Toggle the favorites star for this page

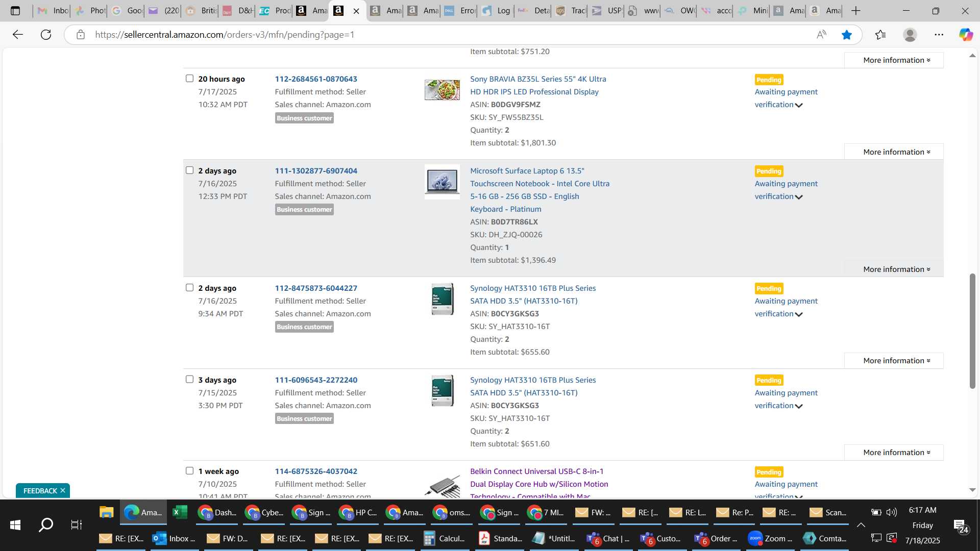pyautogui.click(x=847, y=35)
